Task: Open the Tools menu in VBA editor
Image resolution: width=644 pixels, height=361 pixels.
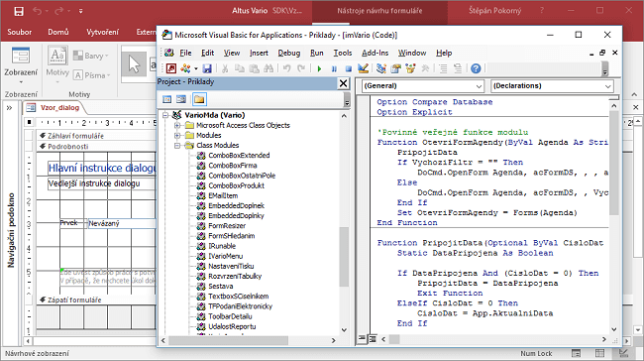Action: (343, 53)
